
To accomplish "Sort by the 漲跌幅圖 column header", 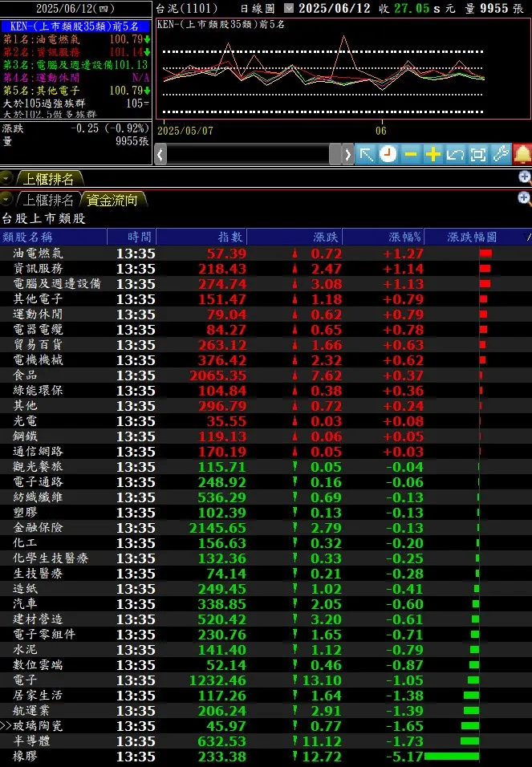I will pyautogui.click(x=477, y=237).
